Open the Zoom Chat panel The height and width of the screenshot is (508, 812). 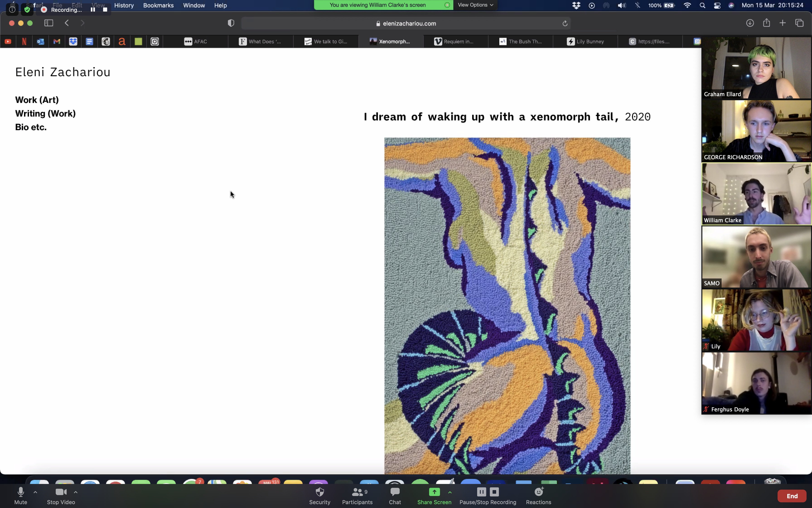[x=395, y=496]
